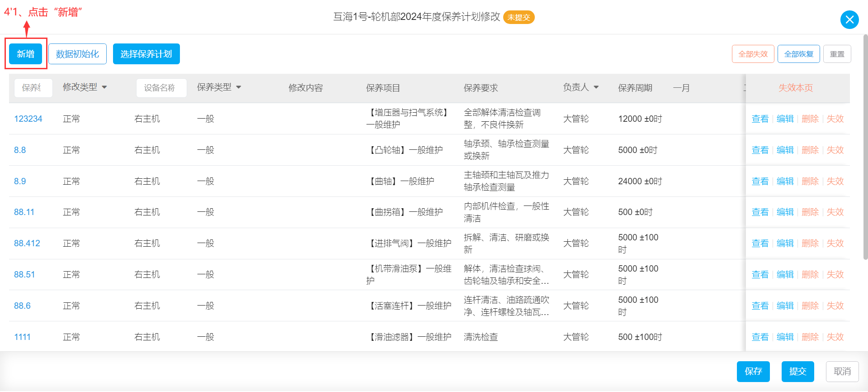Click 失效 for row 88.6
Screen dimensions: 868x392
pyautogui.click(x=835, y=306)
